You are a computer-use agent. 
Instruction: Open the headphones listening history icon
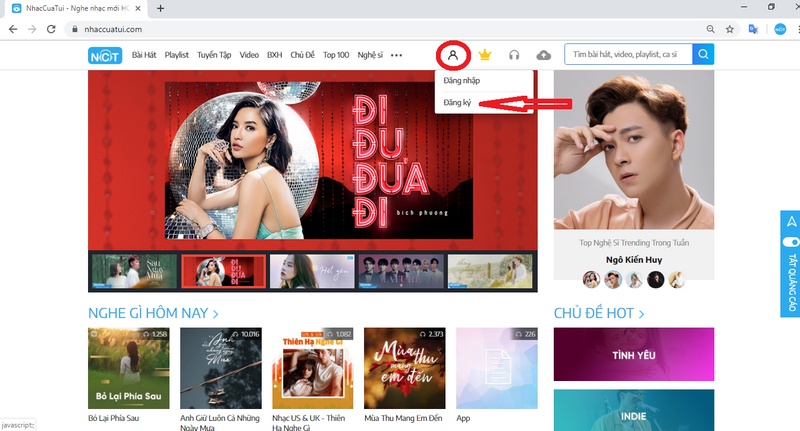pos(514,55)
